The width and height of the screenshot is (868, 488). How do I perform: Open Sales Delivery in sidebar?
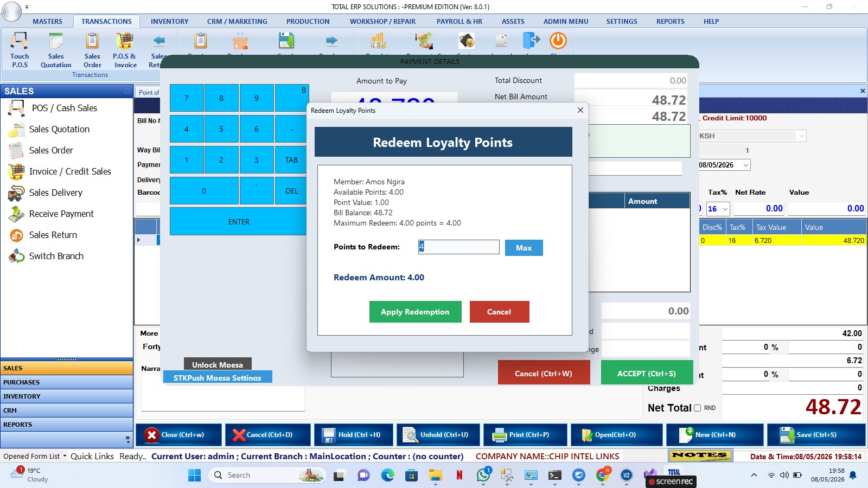pyautogui.click(x=56, y=192)
